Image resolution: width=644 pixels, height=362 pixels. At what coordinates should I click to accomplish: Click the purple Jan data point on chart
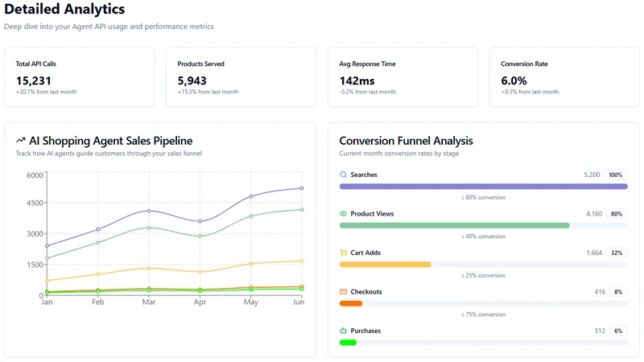(x=47, y=246)
